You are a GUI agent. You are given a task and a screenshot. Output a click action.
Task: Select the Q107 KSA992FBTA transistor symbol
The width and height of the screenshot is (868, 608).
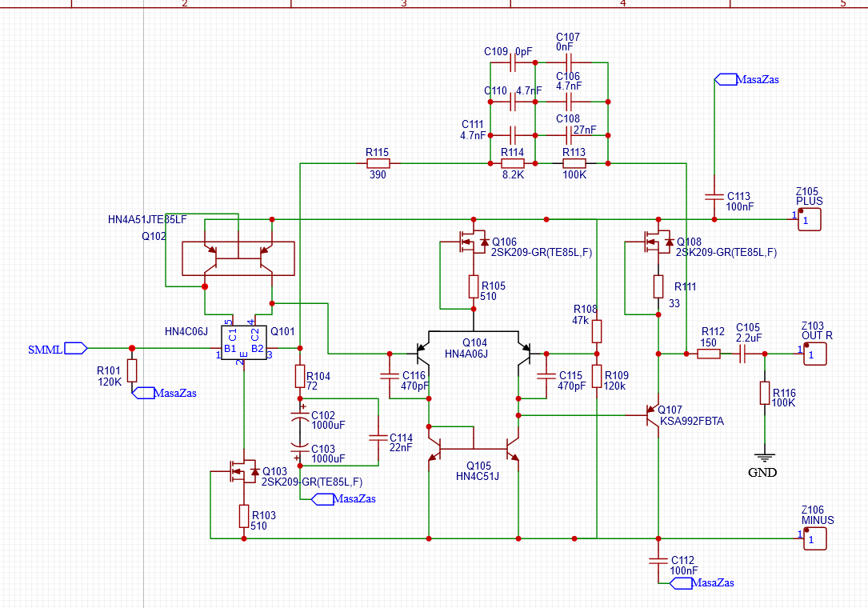pos(654,415)
